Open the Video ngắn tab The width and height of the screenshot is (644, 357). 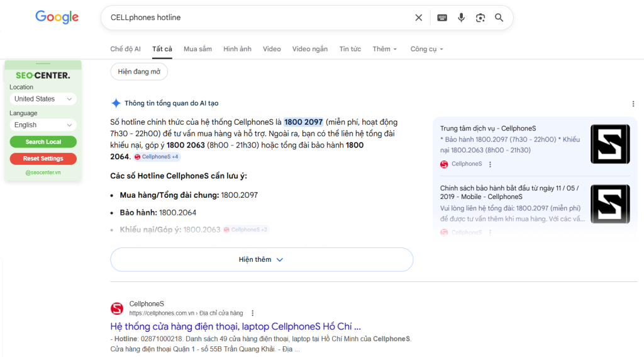pos(310,49)
